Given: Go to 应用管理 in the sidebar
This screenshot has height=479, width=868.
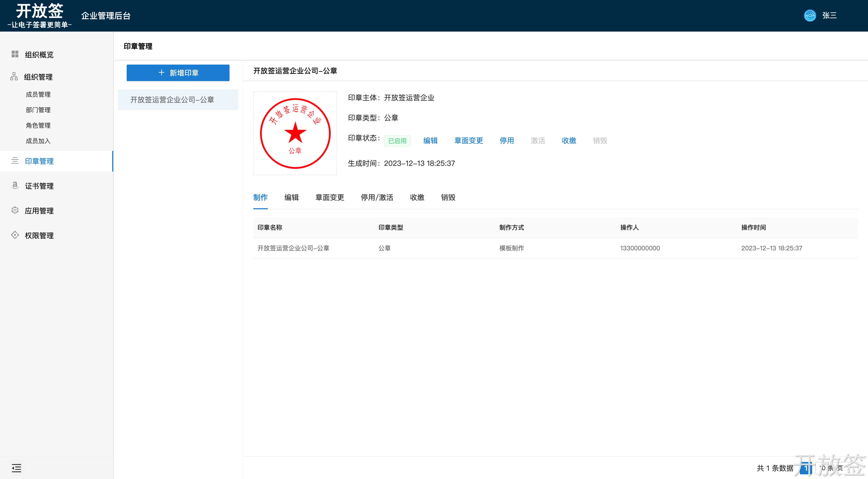Looking at the screenshot, I should [x=39, y=211].
